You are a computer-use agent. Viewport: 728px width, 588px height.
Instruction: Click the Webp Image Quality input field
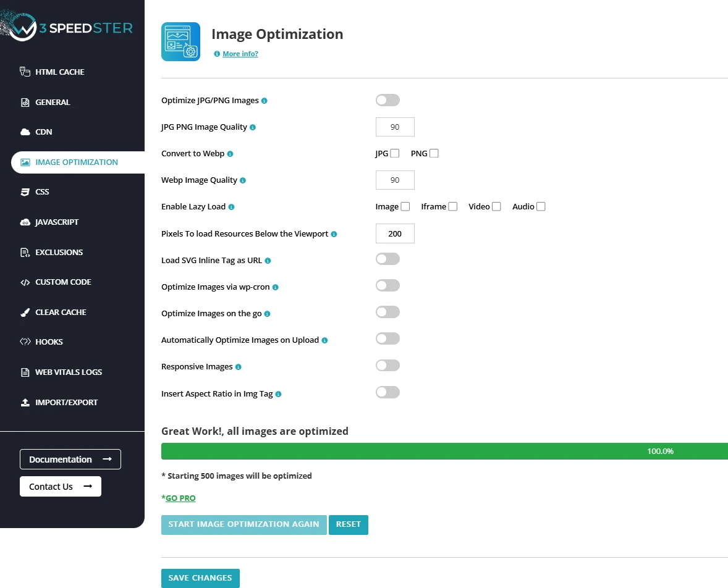(395, 180)
